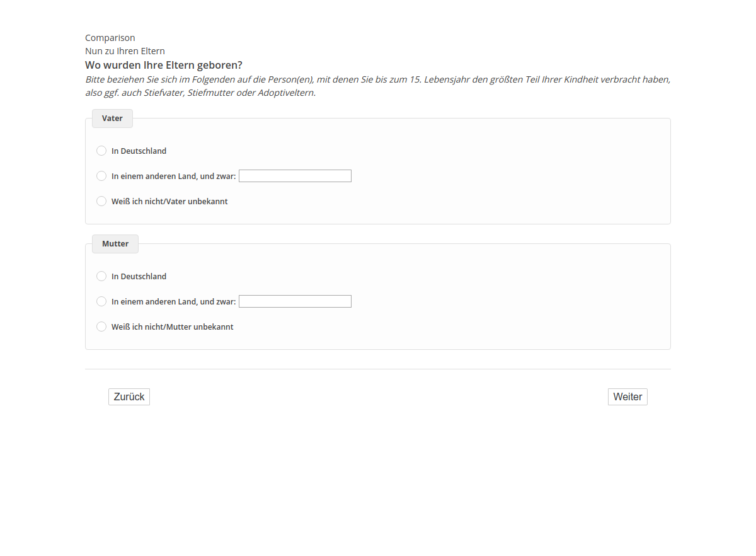
Task: Pick the "Weiß ich nicht/Mutter unbekannt" radio button
Action: 101,327
